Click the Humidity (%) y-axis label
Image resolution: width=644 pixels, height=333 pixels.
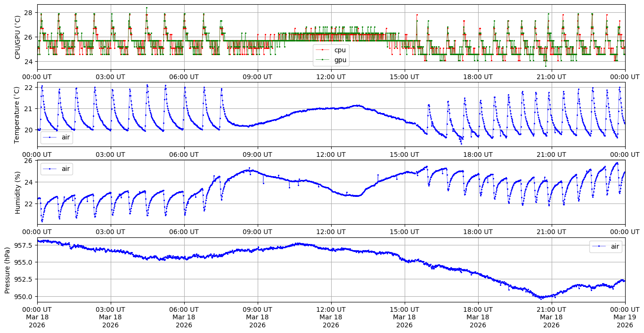click(18, 192)
